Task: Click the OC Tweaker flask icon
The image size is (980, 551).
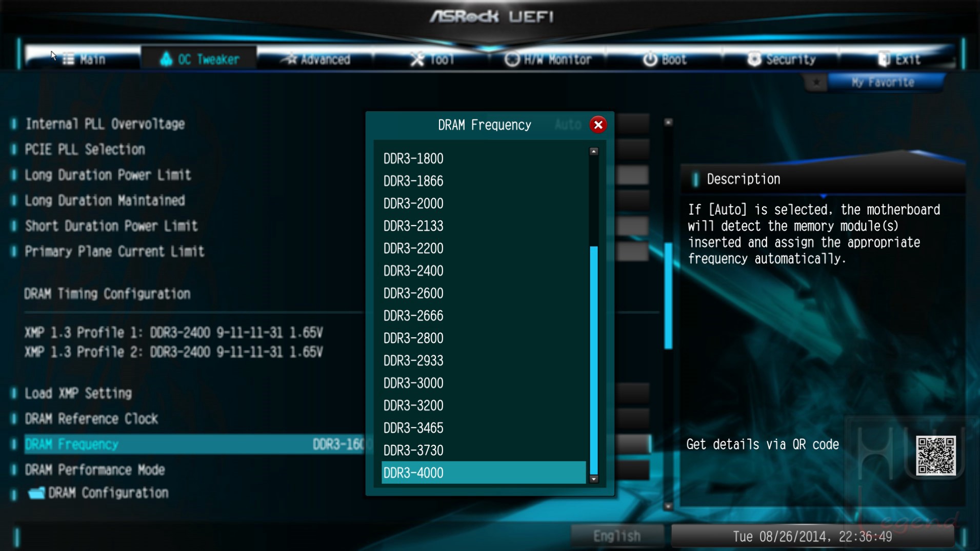Action: coord(166,59)
